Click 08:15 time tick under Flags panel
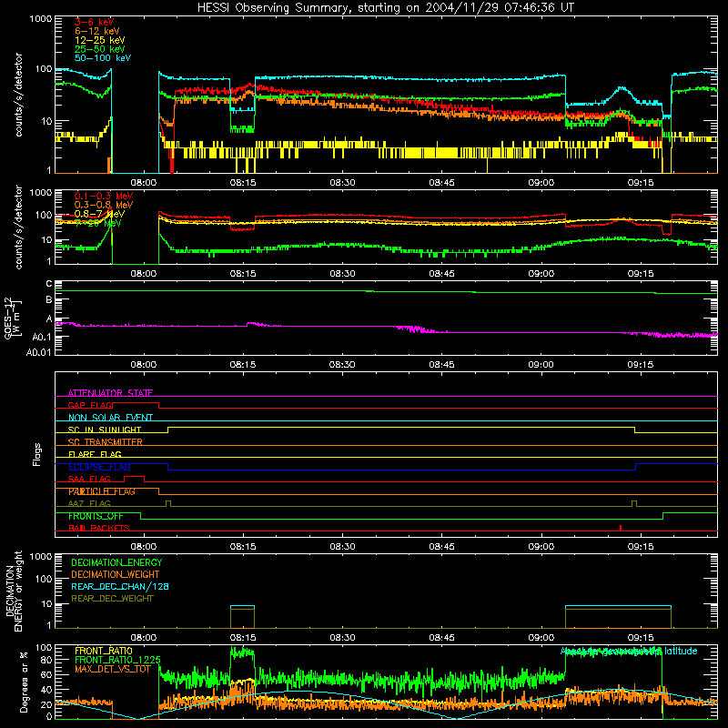This screenshot has width=728, height=728. [x=243, y=547]
